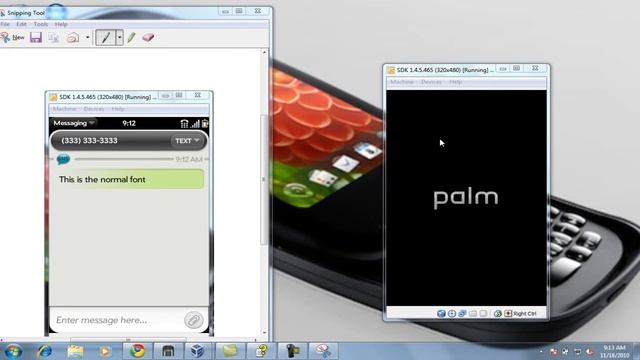This screenshot has width=640, height=360.
Task: Close the running SDK emulator window
Action: click(x=535, y=69)
